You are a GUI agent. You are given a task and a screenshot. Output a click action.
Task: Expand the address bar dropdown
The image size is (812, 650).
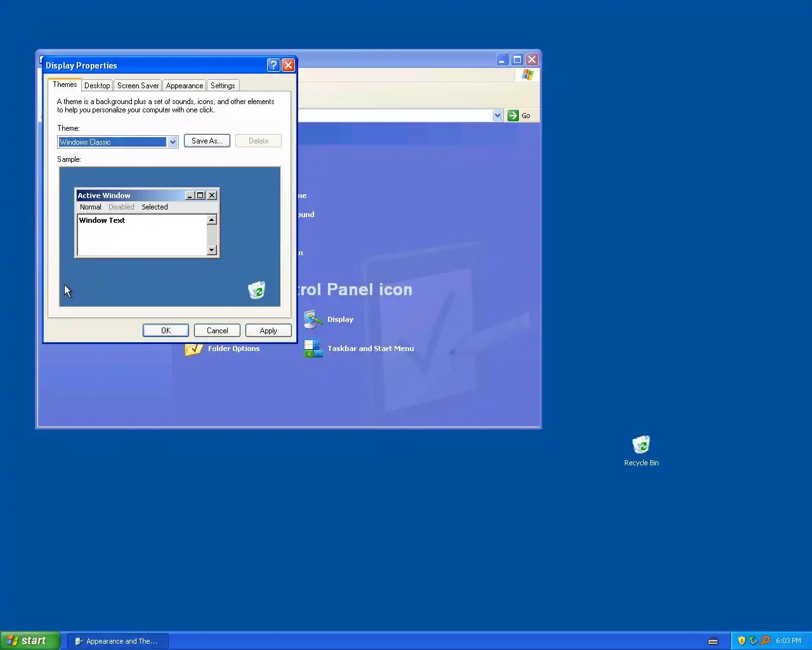[497, 116]
